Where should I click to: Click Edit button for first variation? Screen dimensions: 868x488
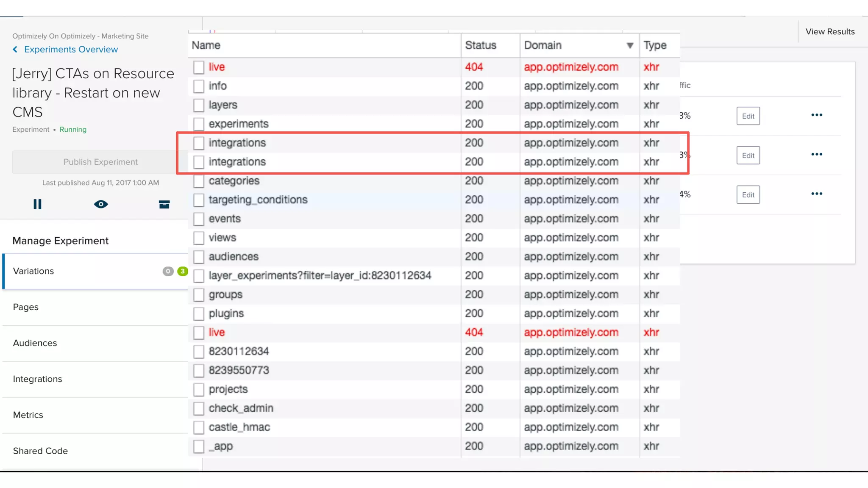(748, 116)
